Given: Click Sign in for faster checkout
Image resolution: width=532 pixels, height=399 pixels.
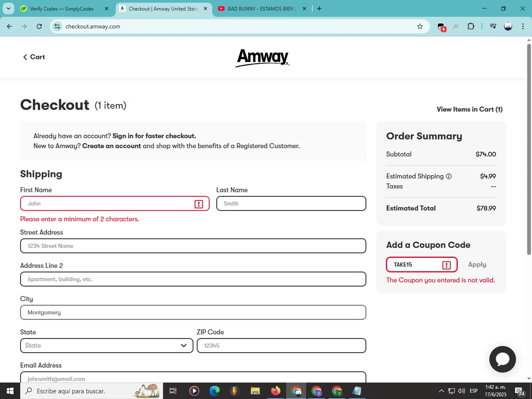Looking at the screenshot, I should pos(154,136).
